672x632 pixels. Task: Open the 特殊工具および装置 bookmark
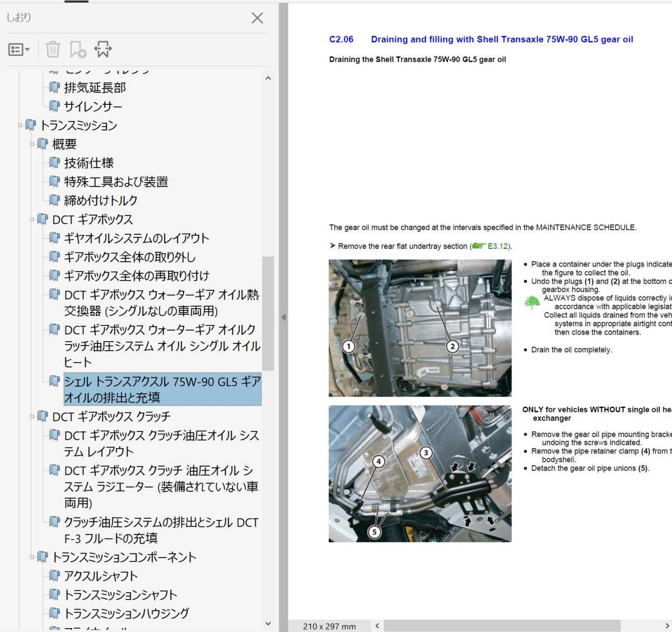116,182
